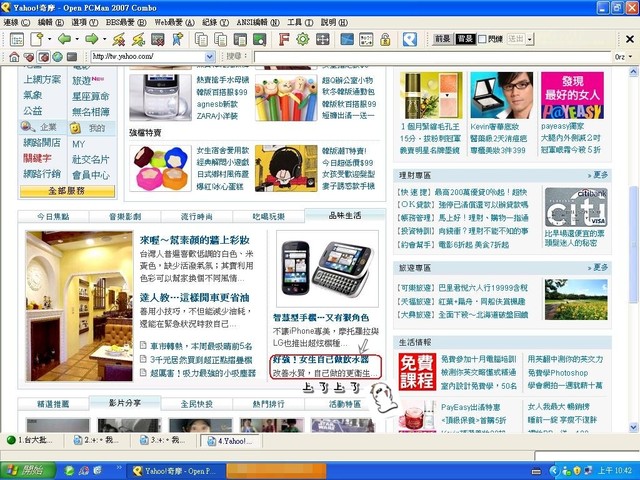Viewport: 640px width, 480px height.
Task: Switch to the 音樂影劇 page tab
Action: (125, 217)
